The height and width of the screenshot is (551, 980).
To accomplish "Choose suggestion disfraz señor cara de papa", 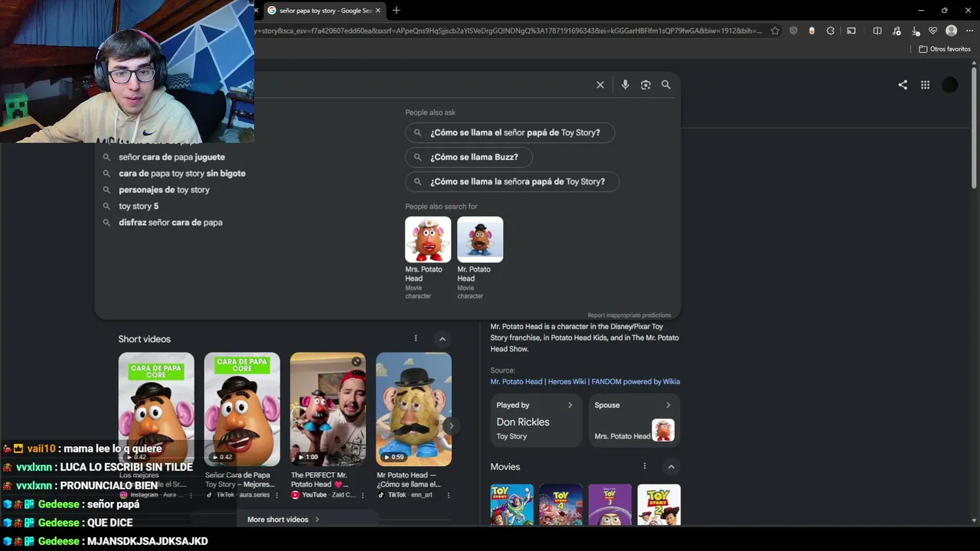I will click(x=171, y=223).
